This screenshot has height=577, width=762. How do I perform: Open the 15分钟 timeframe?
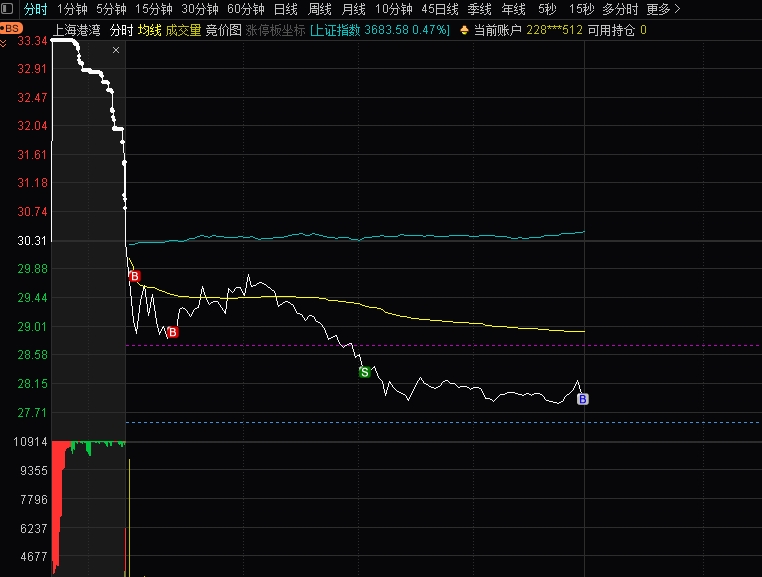154,9
